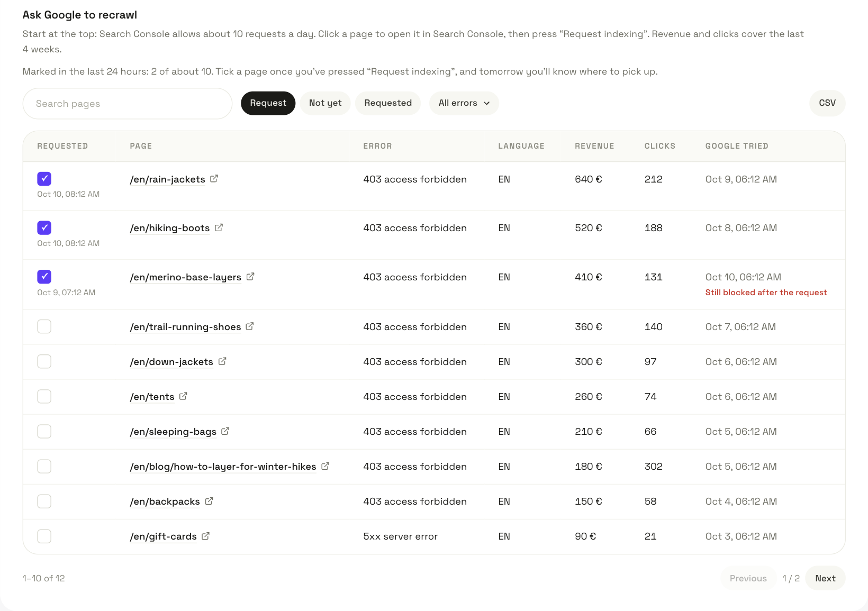868x611 pixels.
Task: Open external link icon for winter-hikes blog page
Action: point(325,466)
